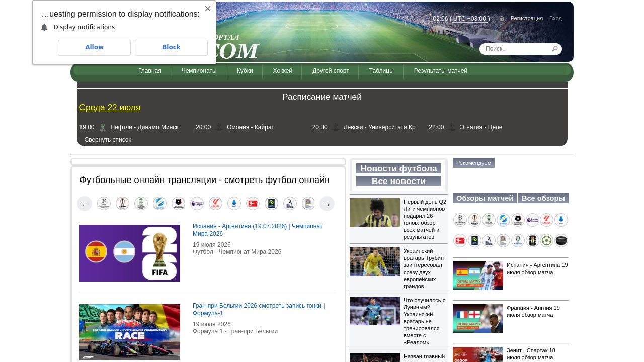Click the search magnifier icon

(554, 49)
